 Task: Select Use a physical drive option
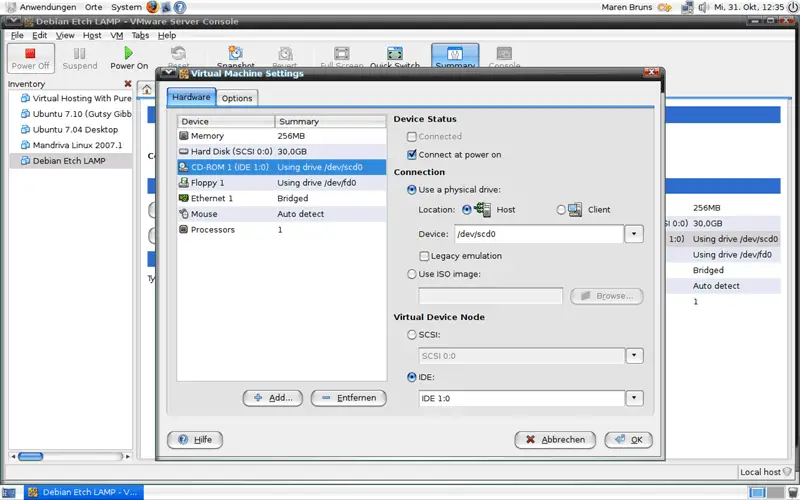pos(412,190)
